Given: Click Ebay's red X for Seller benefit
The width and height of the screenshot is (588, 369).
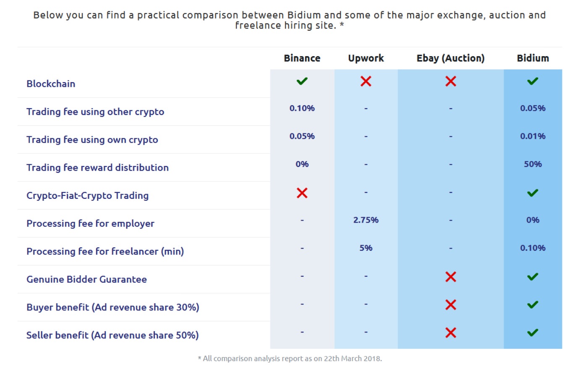Looking at the screenshot, I should (x=450, y=333).
